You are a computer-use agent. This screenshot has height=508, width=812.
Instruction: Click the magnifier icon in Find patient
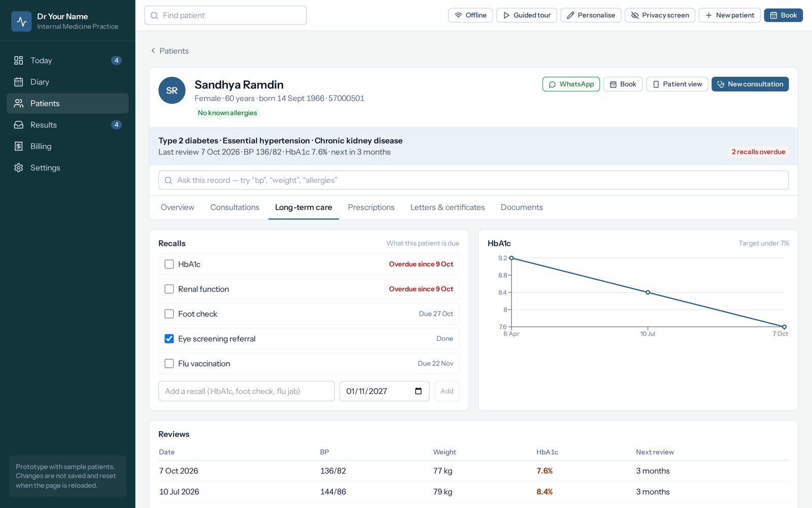pos(154,16)
